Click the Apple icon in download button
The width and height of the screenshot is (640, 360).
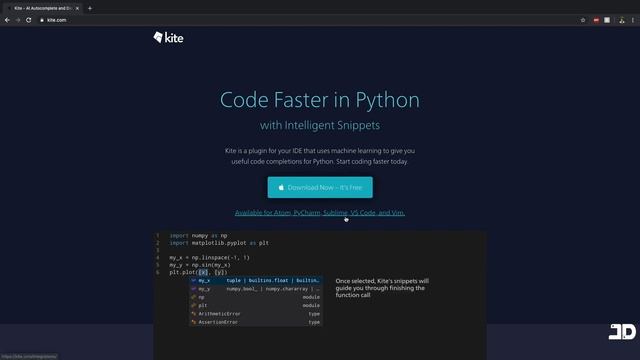pyautogui.click(x=281, y=187)
